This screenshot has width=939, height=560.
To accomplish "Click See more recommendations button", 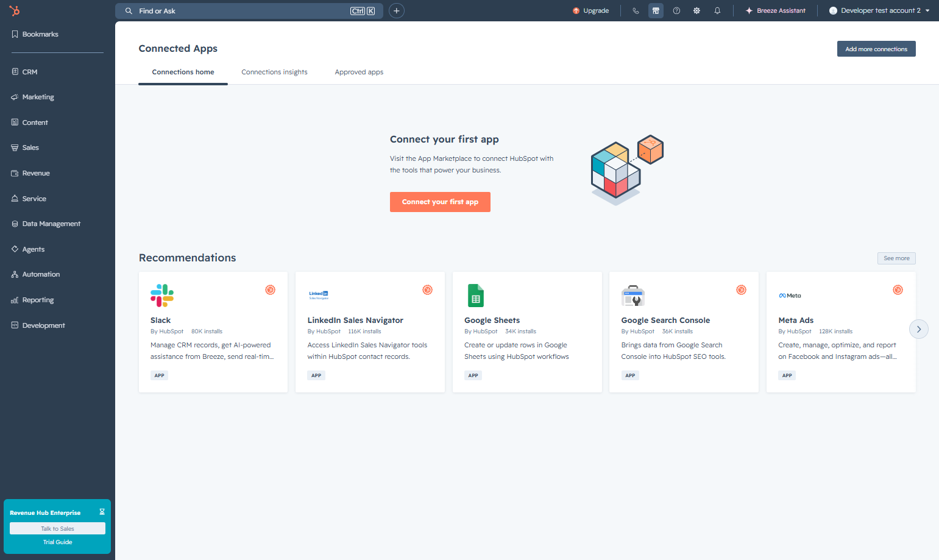I will (x=896, y=258).
